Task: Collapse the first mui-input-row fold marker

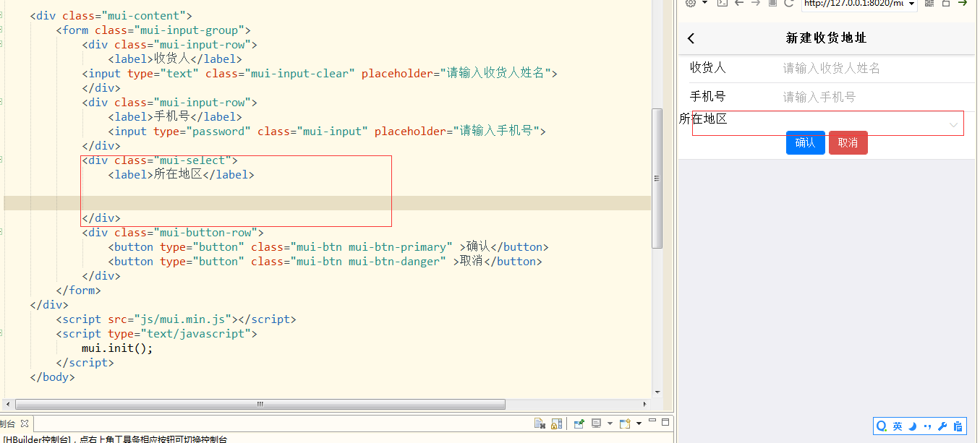Action: (x=2, y=43)
